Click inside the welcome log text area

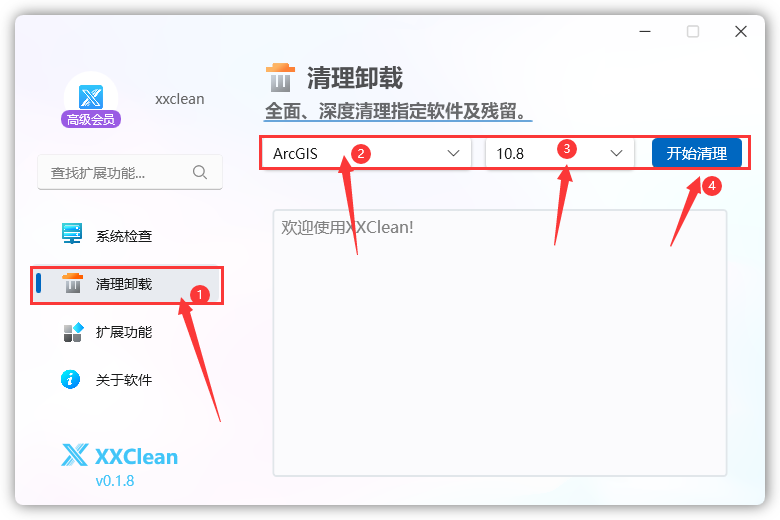[500, 343]
